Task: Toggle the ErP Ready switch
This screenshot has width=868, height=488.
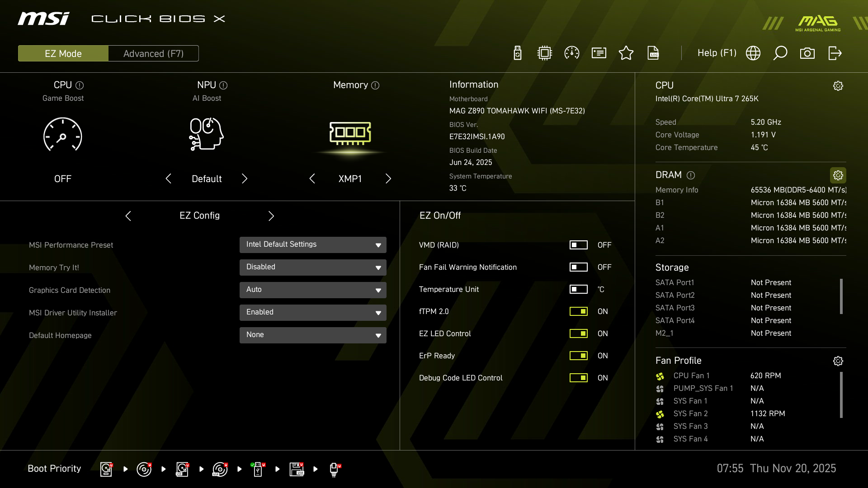Action: pyautogui.click(x=578, y=356)
